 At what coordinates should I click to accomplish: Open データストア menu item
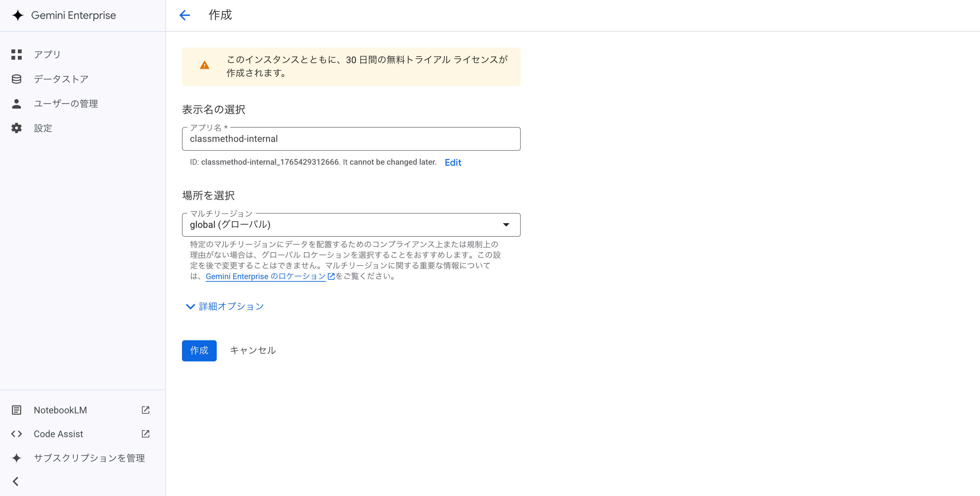pos(61,79)
